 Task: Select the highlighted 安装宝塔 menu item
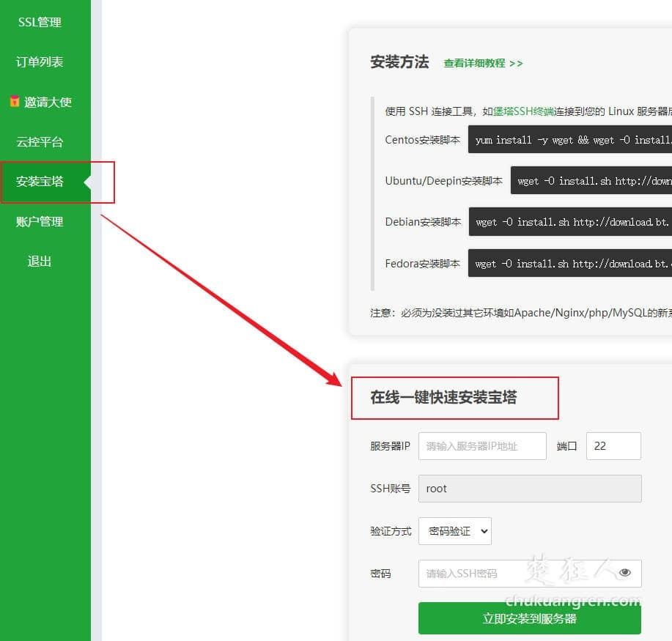click(x=39, y=181)
